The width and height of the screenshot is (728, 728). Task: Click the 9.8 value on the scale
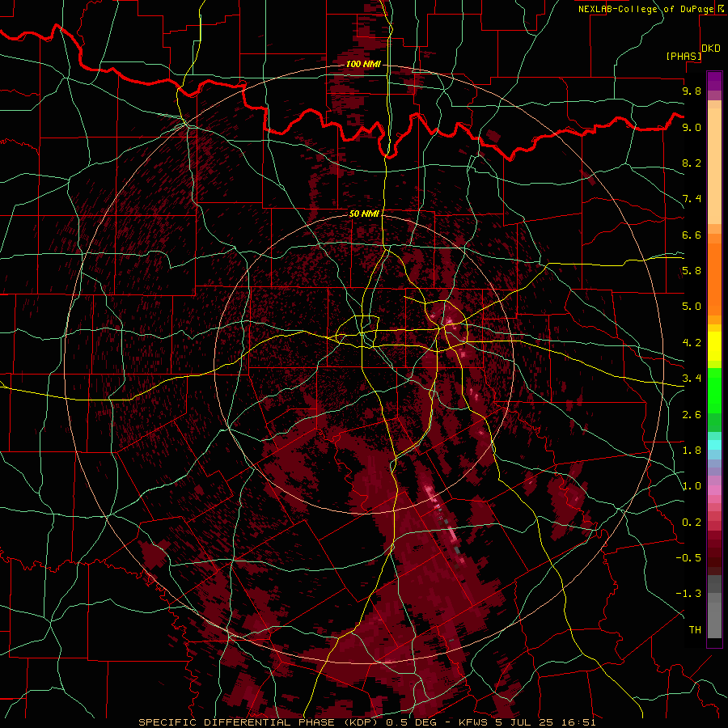692,91
